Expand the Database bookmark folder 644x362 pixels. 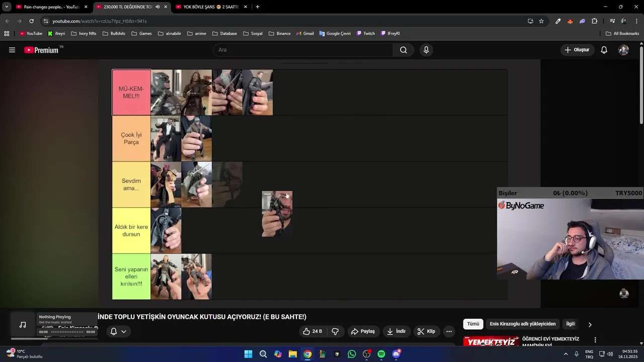[225, 34]
